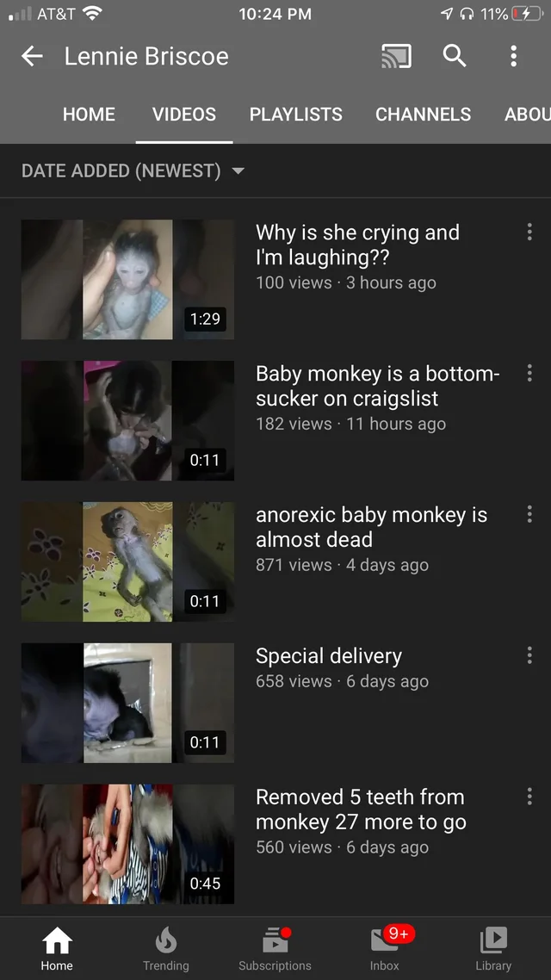The image size is (551, 980).
Task: Open options menu for 'Why is she crying' video
Action: [x=529, y=232]
